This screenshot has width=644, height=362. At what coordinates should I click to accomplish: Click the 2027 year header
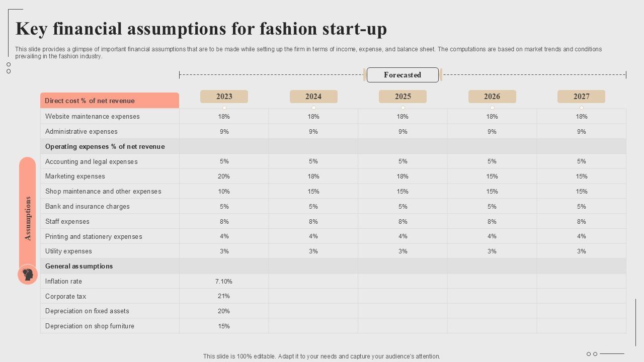[581, 97]
